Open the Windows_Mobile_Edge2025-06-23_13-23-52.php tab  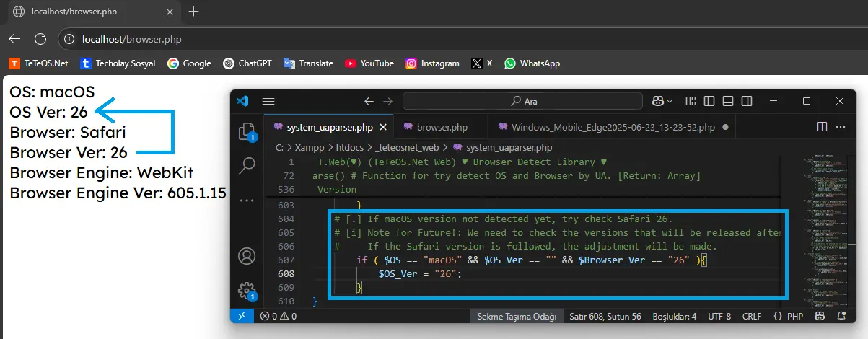tap(613, 128)
